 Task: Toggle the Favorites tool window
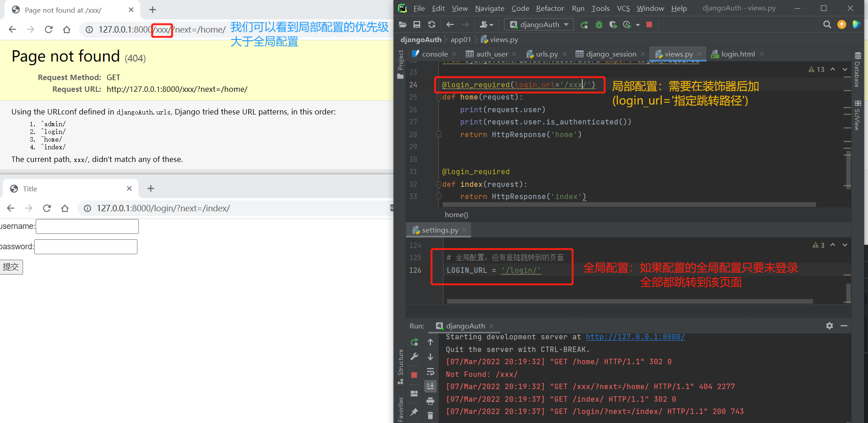[x=401, y=409]
